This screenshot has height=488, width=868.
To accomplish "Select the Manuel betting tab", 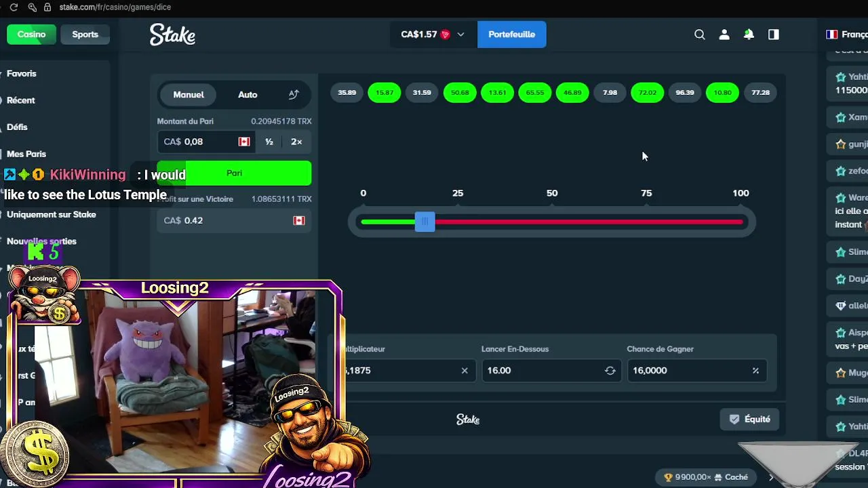I will click(x=189, y=95).
